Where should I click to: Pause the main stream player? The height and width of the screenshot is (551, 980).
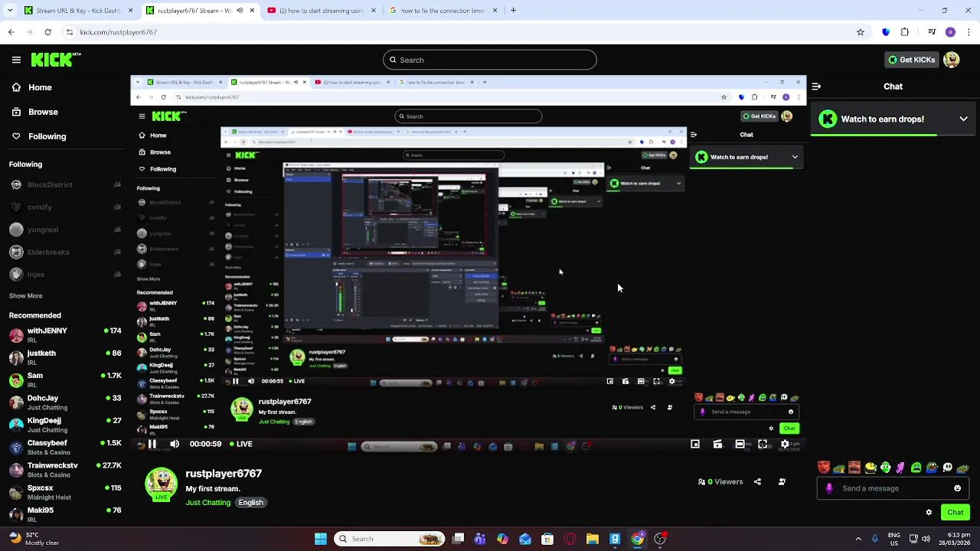(x=152, y=444)
